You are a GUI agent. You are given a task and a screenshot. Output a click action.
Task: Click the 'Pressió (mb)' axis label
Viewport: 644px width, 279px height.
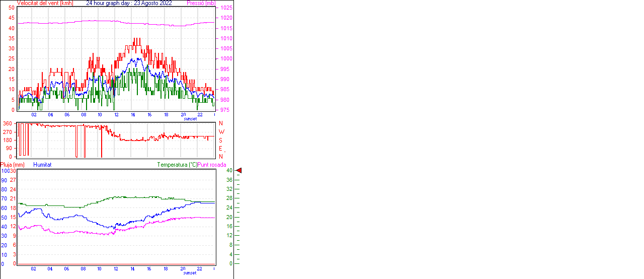pyautogui.click(x=201, y=3)
